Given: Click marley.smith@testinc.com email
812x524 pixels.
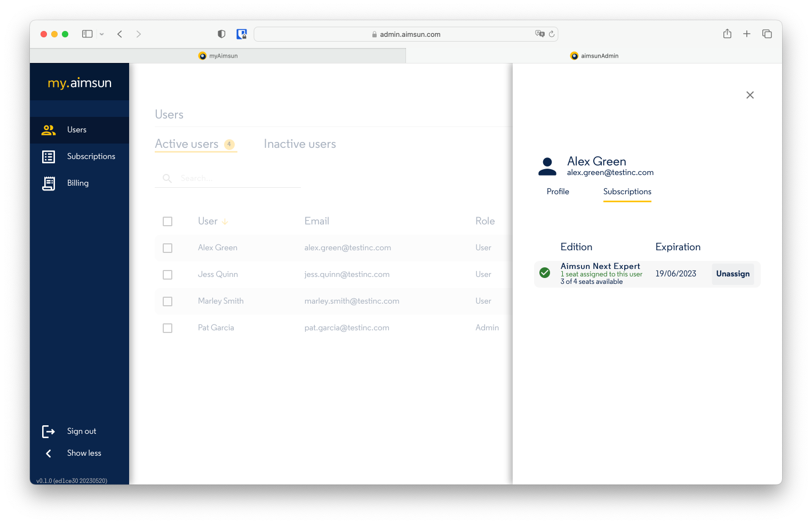Looking at the screenshot, I should click(x=352, y=301).
